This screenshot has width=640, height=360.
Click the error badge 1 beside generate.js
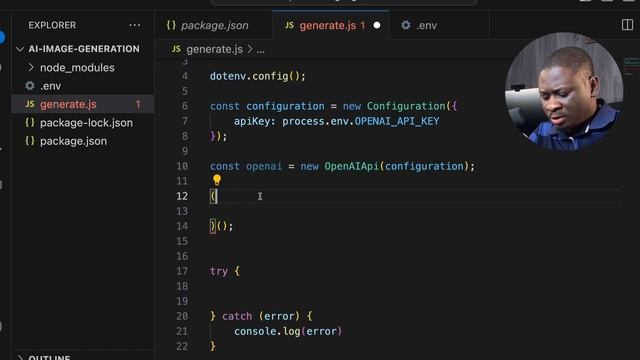click(x=138, y=104)
